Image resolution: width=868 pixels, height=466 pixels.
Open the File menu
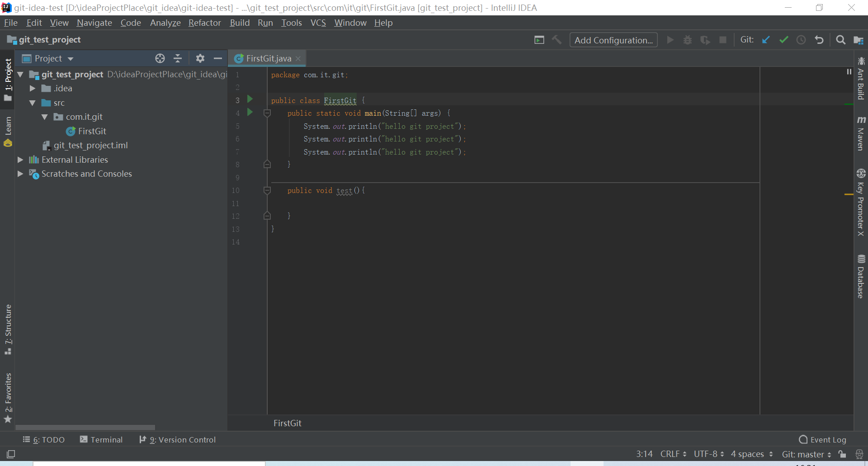coord(10,23)
